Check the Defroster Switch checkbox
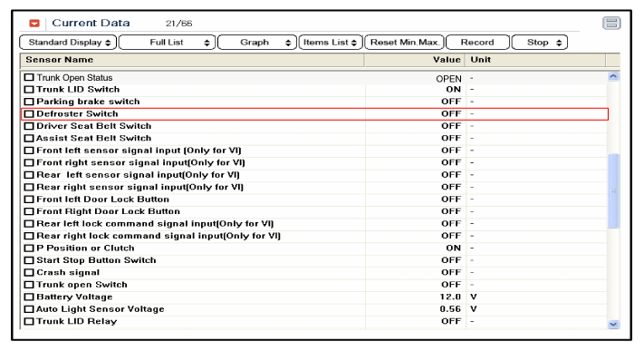This screenshot has width=644, height=351. (x=29, y=114)
